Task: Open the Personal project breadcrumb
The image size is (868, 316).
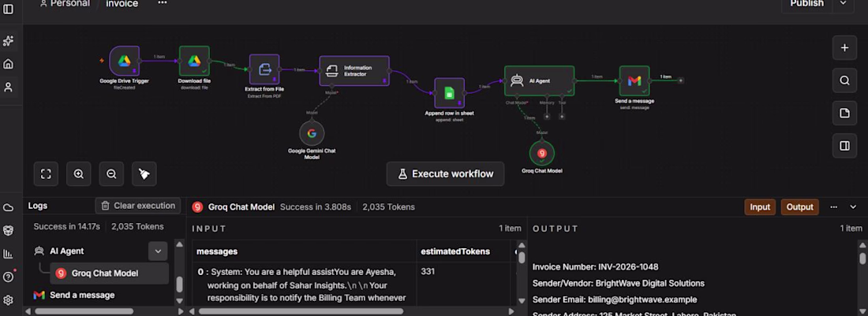Action: tap(65, 3)
